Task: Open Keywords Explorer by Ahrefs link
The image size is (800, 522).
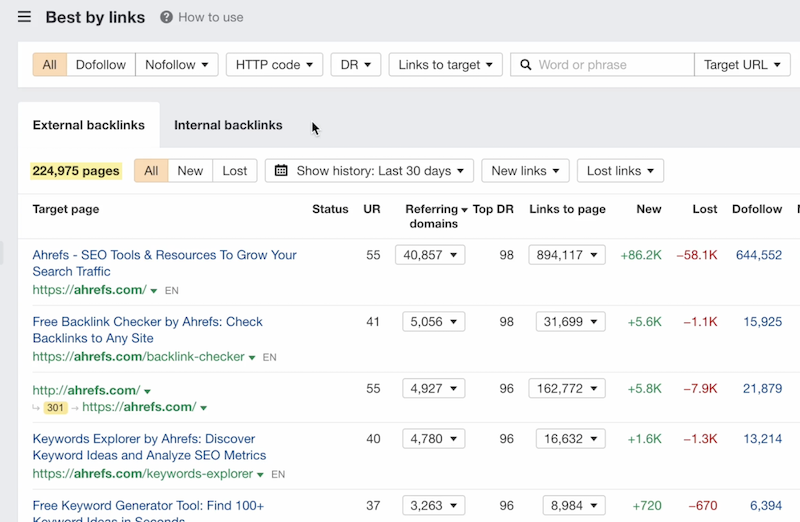Action: (x=149, y=447)
